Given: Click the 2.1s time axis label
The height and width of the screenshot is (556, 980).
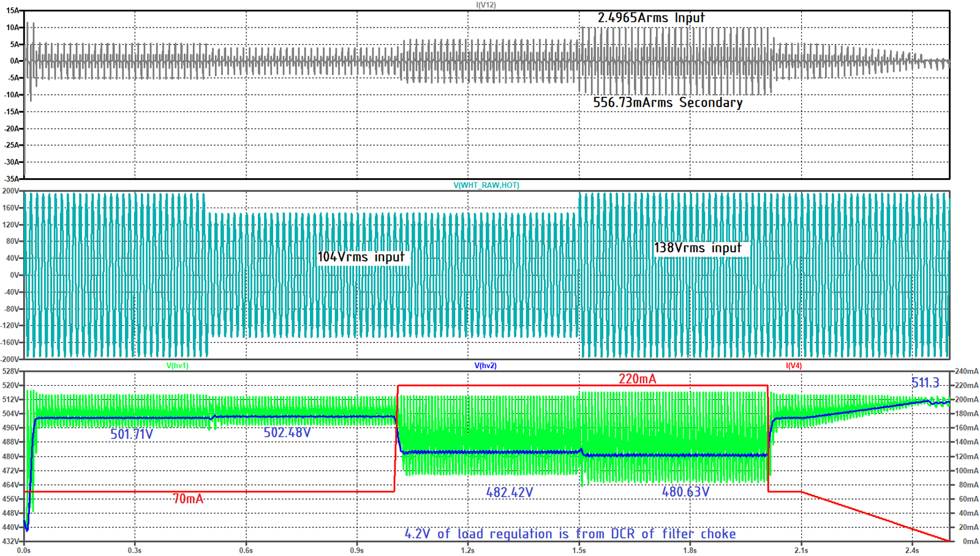Looking at the screenshot, I should coord(801,550).
